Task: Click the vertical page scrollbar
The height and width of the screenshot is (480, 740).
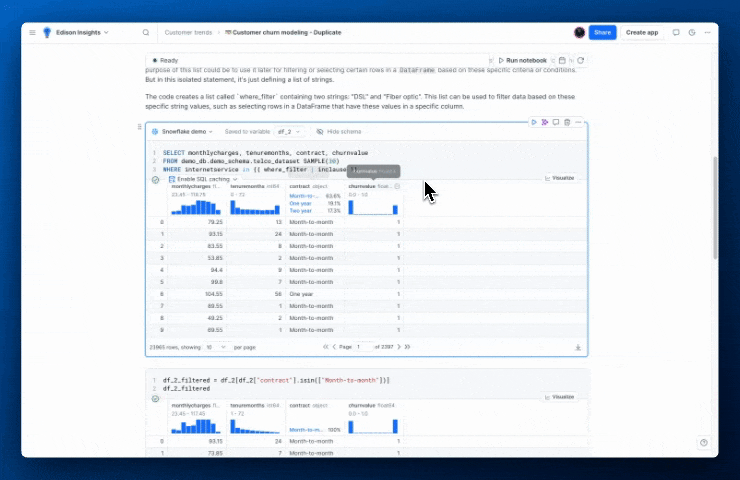Action: click(715, 208)
